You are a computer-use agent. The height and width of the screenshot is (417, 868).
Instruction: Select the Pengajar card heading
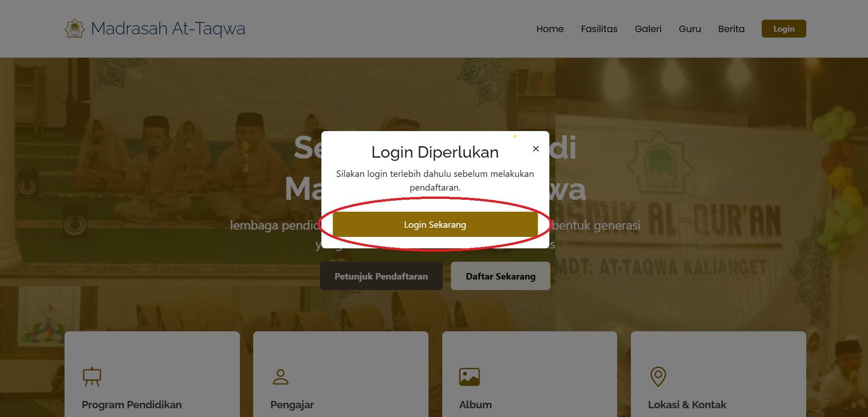point(292,405)
